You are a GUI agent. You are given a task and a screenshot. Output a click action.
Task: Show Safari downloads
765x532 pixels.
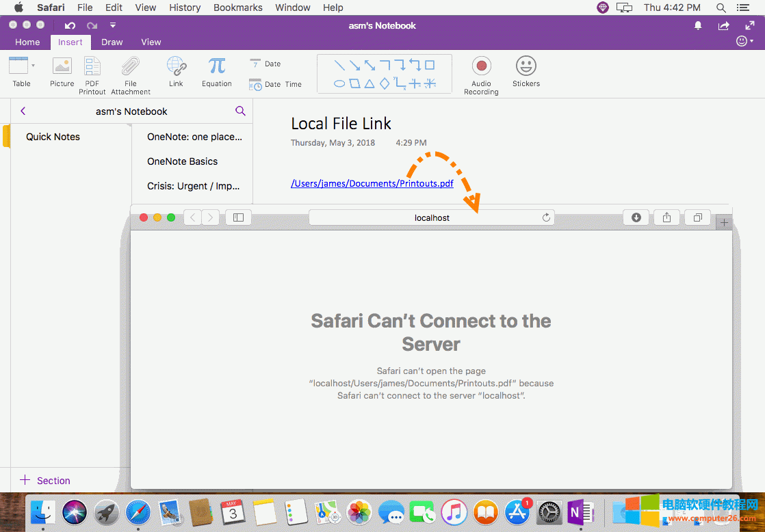coord(636,217)
